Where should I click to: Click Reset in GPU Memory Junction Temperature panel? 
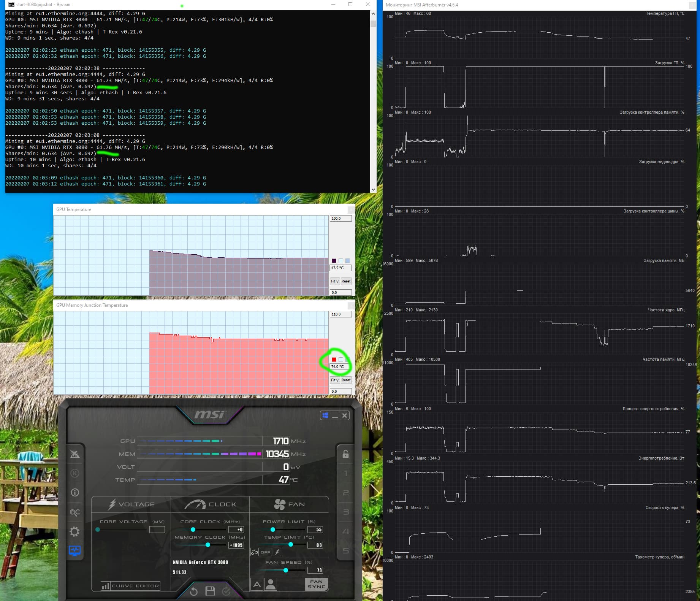coord(346,380)
